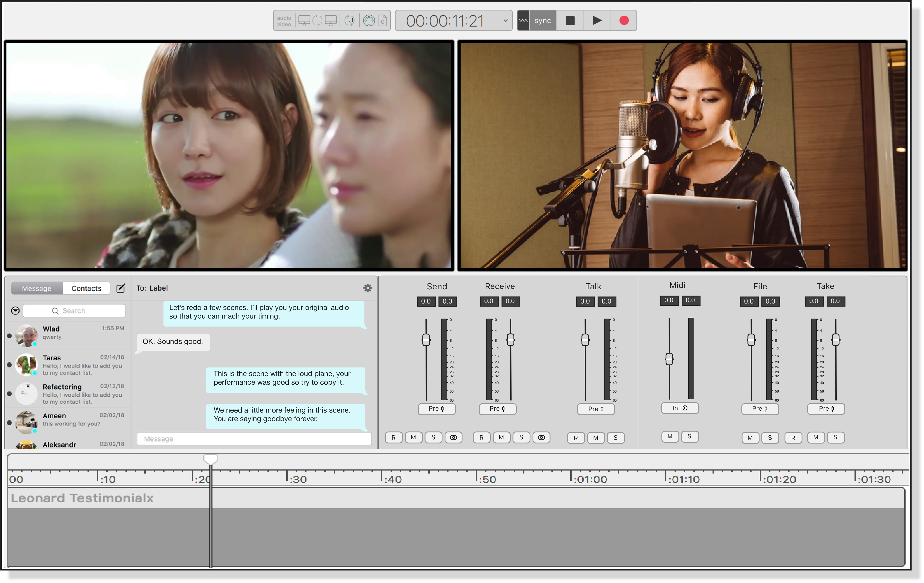Switch to the Contacts tab
Image resolution: width=924 pixels, height=583 pixels.
[x=86, y=288]
